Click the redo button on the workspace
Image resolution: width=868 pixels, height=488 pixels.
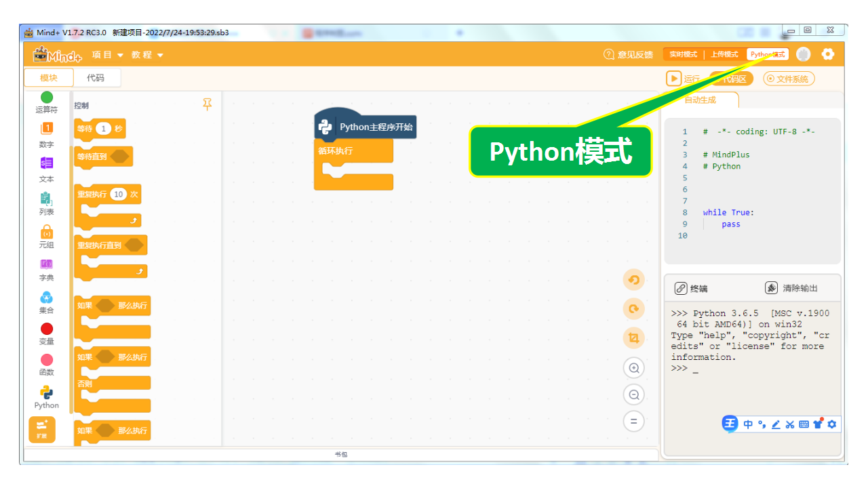pyautogui.click(x=633, y=309)
